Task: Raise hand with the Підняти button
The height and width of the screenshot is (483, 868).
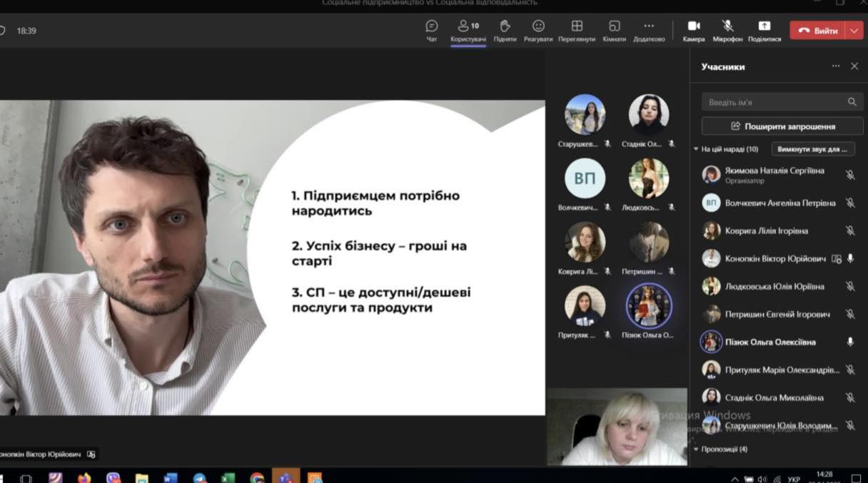Action: pyautogui.click(x=505, y=31)
